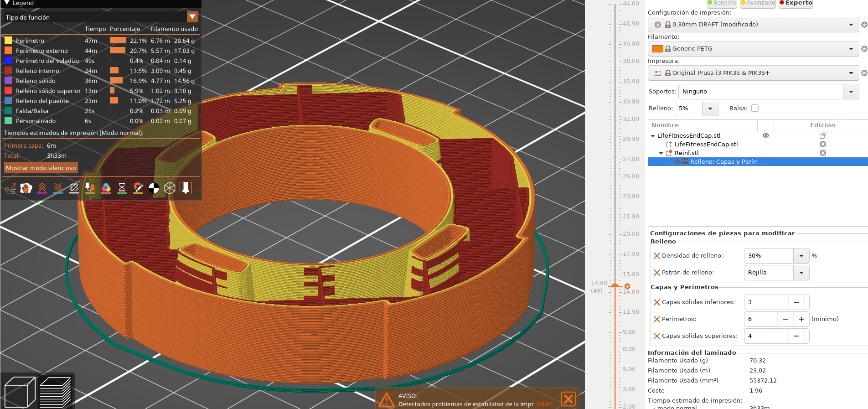The height and width of the screenshot is (409, 868).
Task: Toggle pause print hourglass icon
Action: [x=122, y=188]
